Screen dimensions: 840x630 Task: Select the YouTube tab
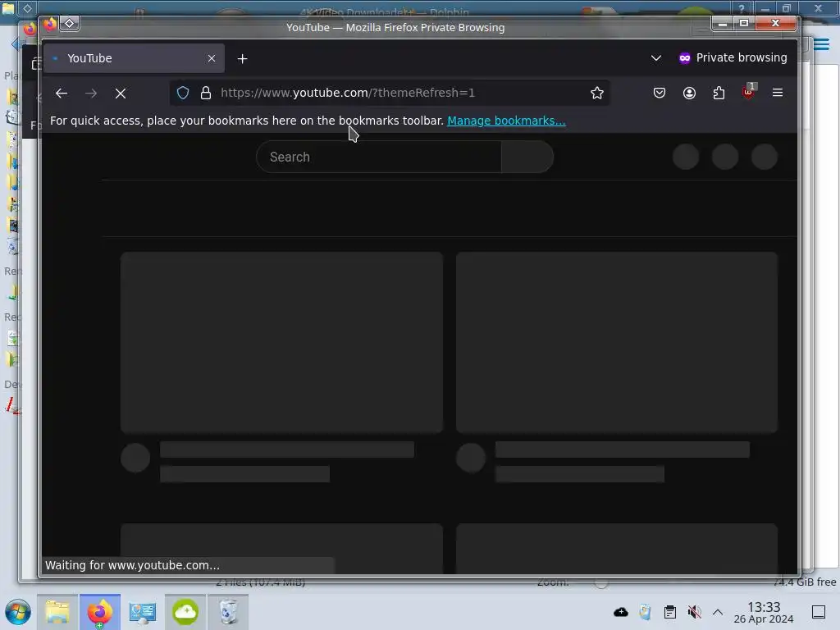[134, 58]
